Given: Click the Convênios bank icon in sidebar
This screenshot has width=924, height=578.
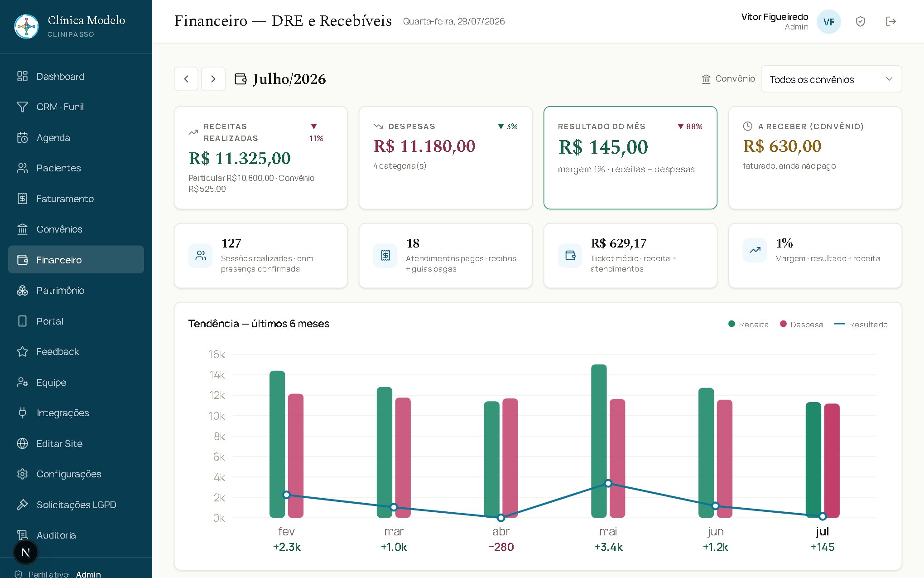Looking at the screenshot, I should pyautogui.click(x=22, y=229).
